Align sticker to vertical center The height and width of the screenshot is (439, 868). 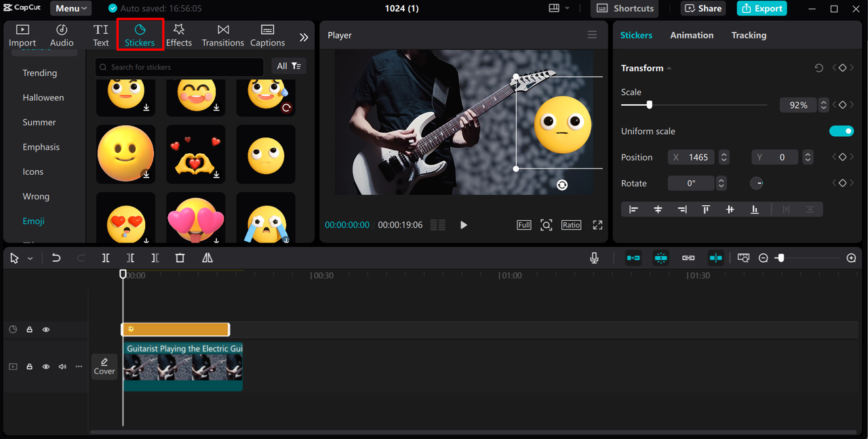[730, 210]
